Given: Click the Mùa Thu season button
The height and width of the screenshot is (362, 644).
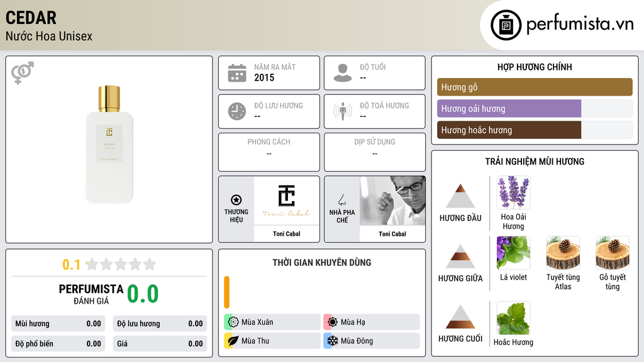Looking at the screenshot, I should [x=272, y=341].
